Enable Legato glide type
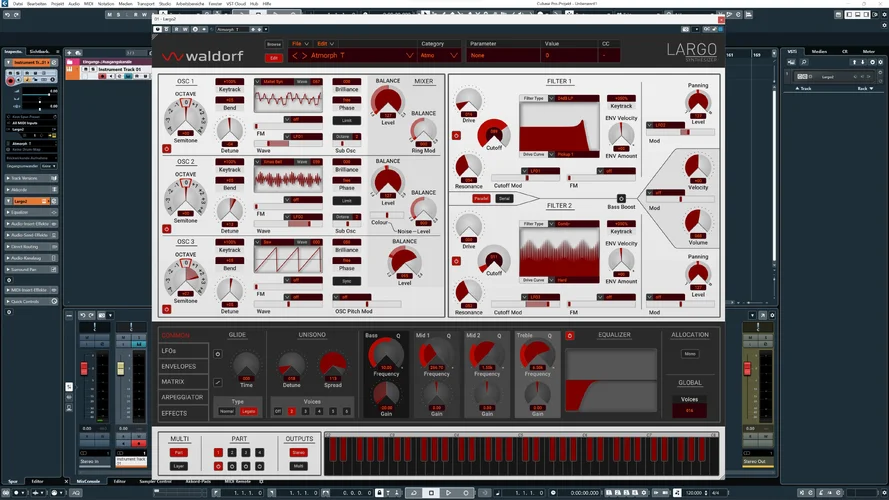 coord(247,411)
